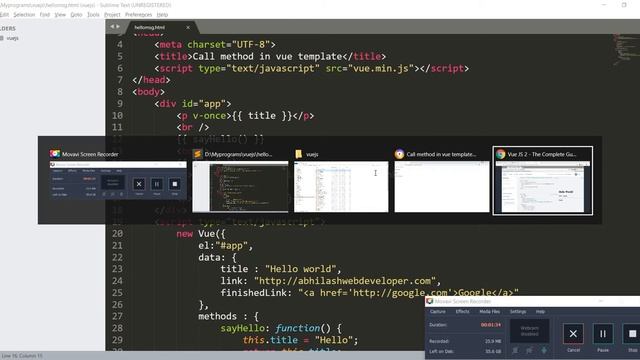640x360 pixels.
Task: Open Media Files menu in Movavi recorder
Action: coord(489,311)
